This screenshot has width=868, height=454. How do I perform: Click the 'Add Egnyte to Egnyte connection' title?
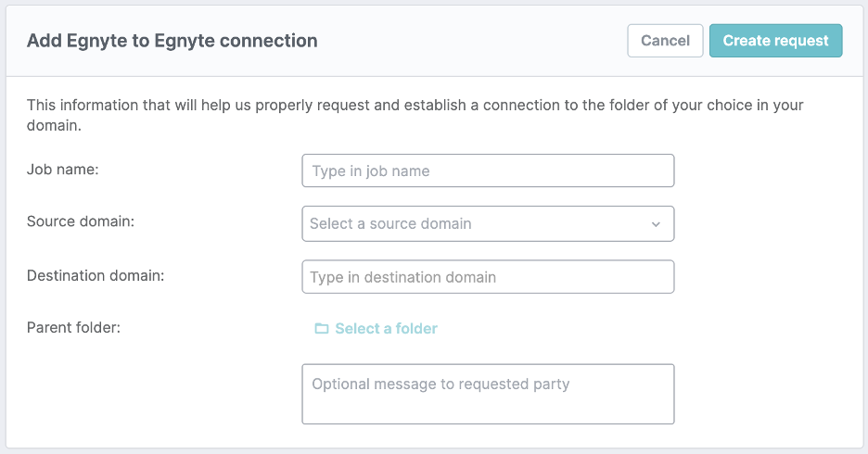click(x=172, y=41)
